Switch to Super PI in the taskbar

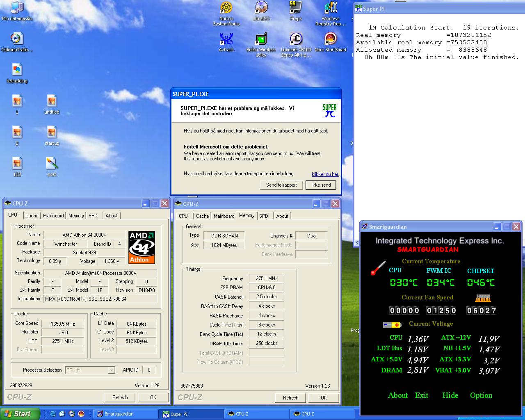(191, 414)
